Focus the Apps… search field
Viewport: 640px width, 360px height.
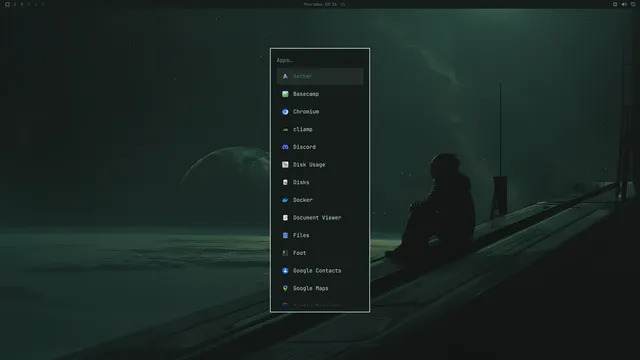point(320,60)
